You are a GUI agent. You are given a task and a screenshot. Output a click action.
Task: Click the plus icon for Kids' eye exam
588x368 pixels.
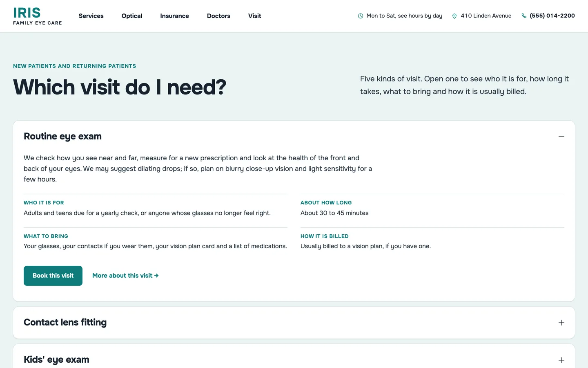coord(561,360)
